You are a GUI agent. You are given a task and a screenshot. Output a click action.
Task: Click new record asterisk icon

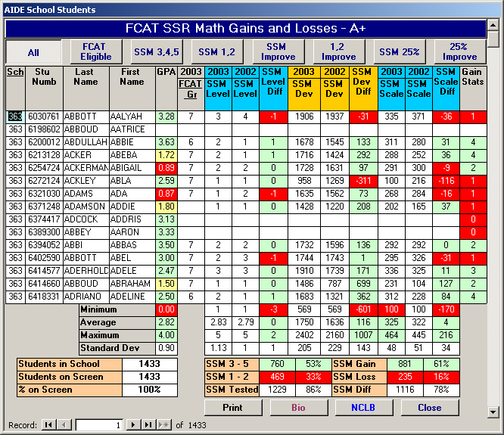tap(164, 424)
